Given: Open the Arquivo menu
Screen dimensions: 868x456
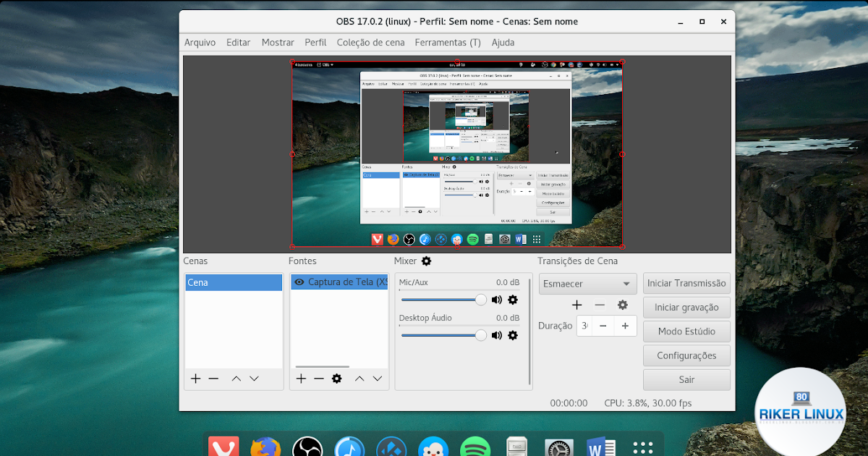Looking at the screenshot, I should click(200, 43).
